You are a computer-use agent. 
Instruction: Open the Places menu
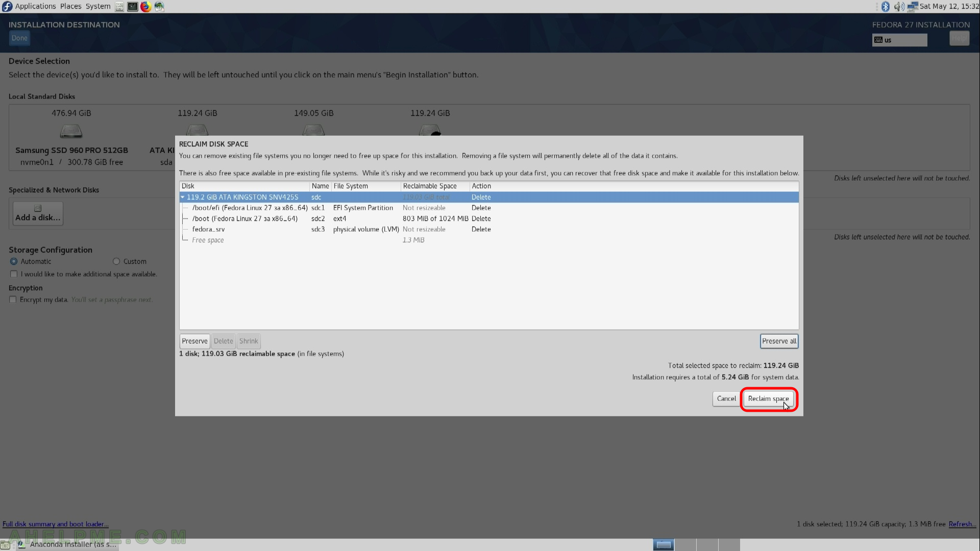tap(70, 6)
